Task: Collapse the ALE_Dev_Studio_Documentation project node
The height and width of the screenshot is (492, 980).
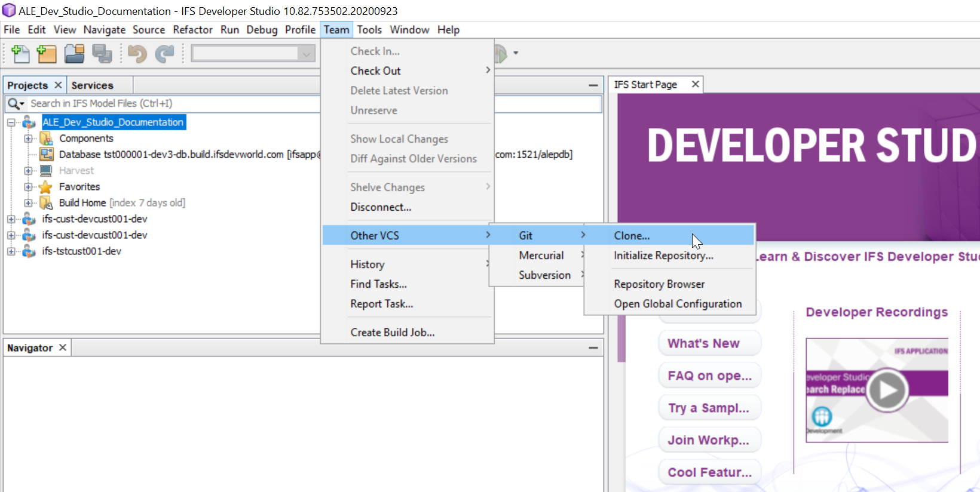Action: click(11, 122)
